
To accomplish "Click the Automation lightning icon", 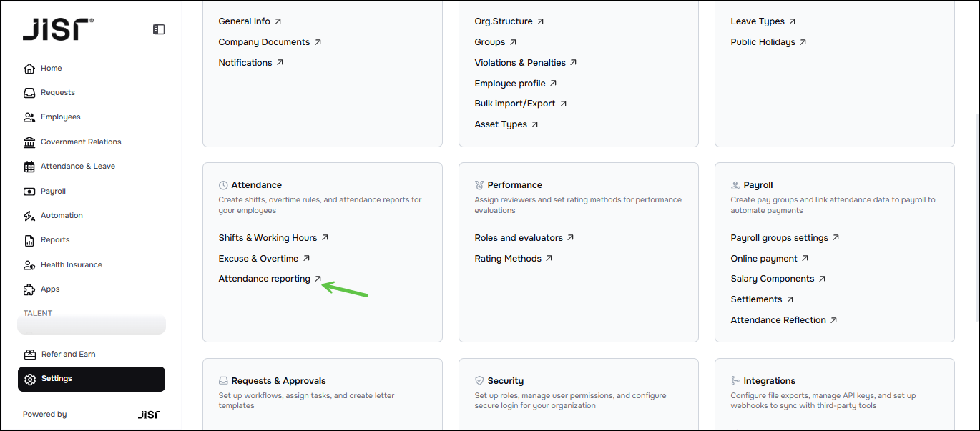I will tap(29, 216).
